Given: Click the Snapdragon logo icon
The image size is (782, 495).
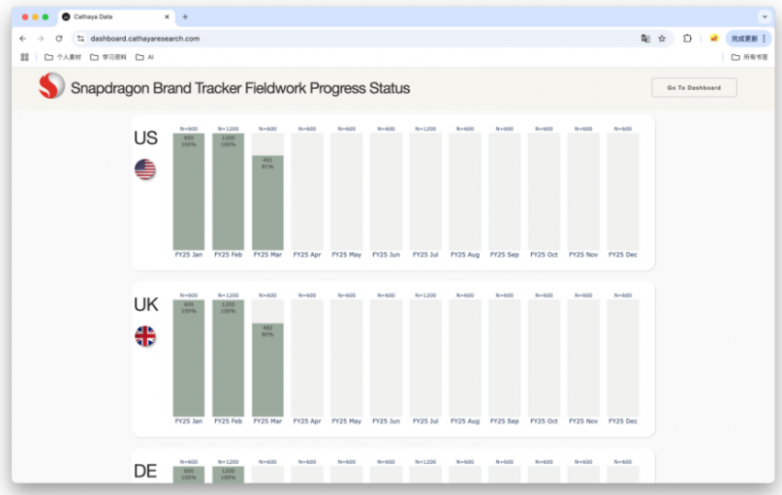Looking at the screenshot, I should pyautogui.click(x=51, y=87).
